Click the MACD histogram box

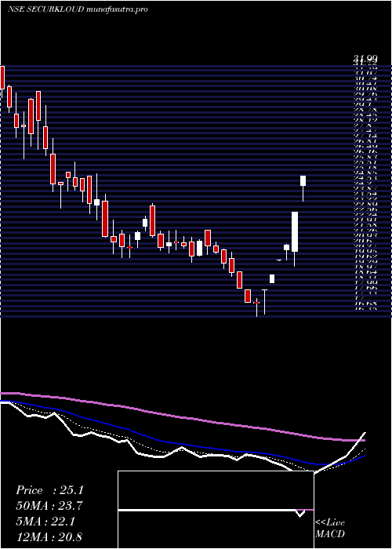pos(216,510)
